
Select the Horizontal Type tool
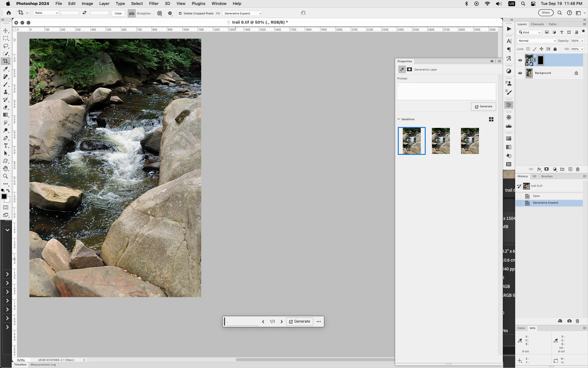click(6, 146)
